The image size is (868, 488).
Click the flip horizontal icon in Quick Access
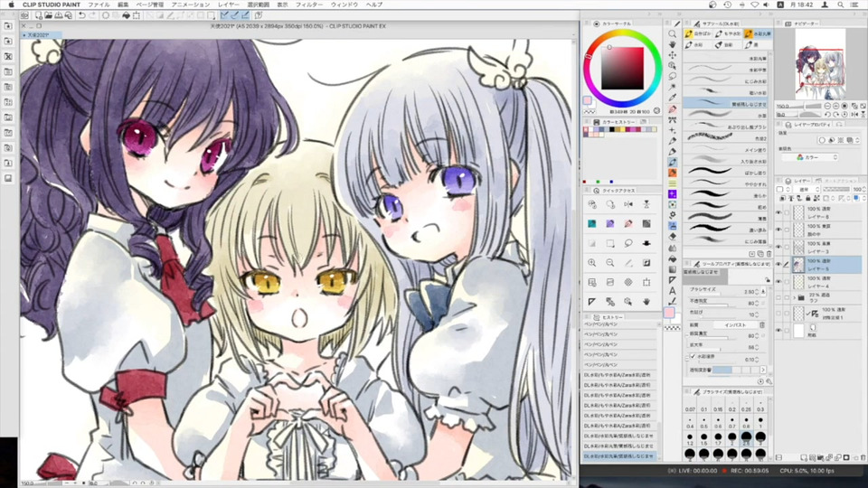point(628,204)
